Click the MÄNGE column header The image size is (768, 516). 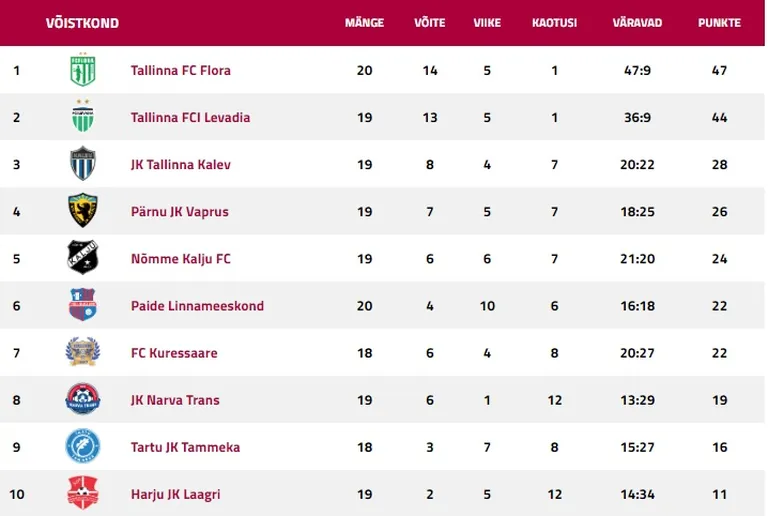(364, 23)
